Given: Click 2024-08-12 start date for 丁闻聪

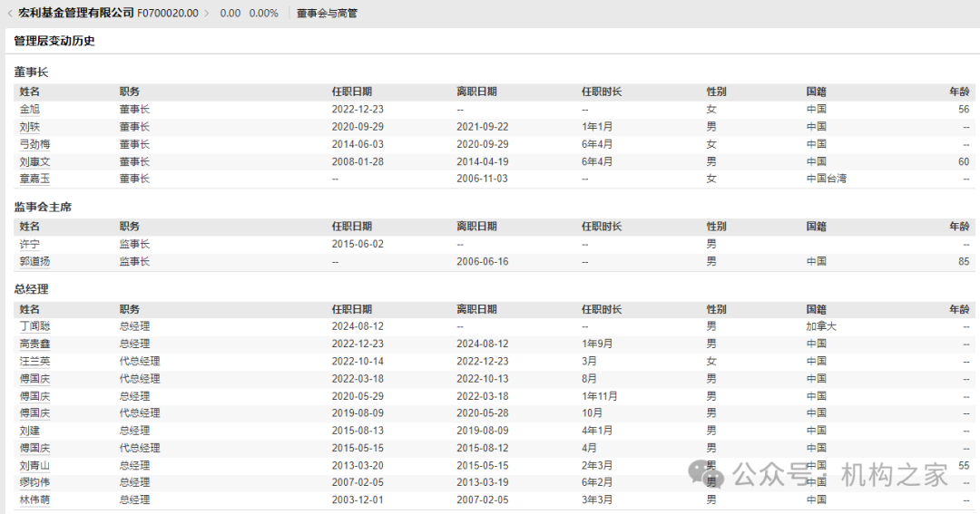Looking at the screenshot, I should pos(358,326).
